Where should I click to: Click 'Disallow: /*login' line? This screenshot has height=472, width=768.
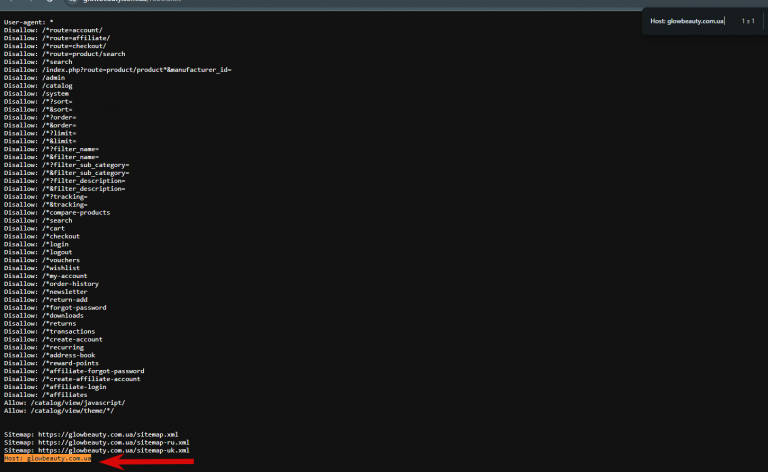(x=36, y=244)
